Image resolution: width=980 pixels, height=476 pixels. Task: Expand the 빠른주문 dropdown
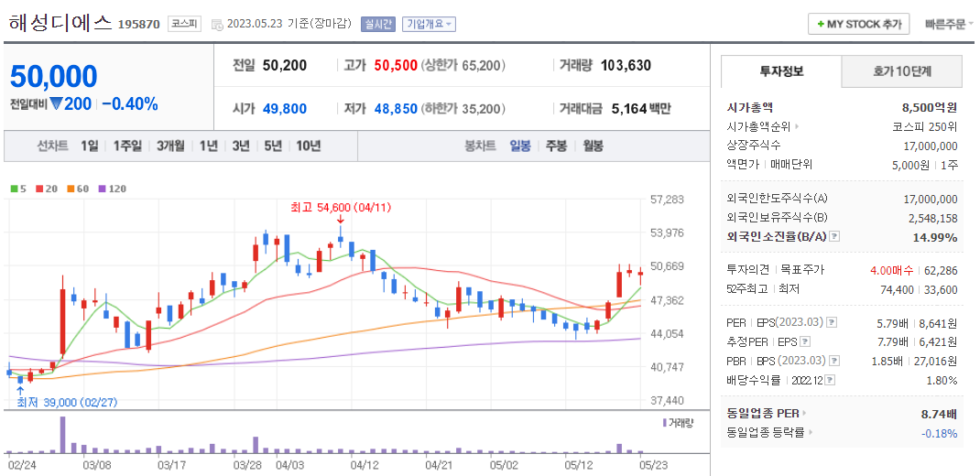[949, 25]
